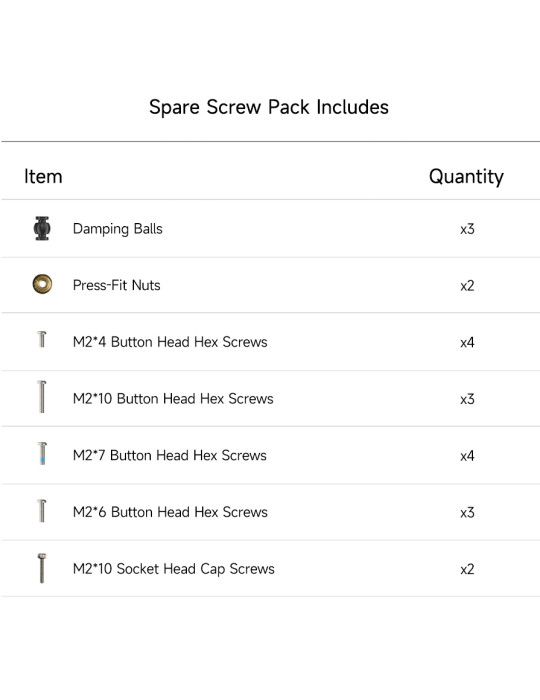Click the x3 quantity for Damping Balls
This screenshot has height=700, width=540.
[x=467, y=229]
